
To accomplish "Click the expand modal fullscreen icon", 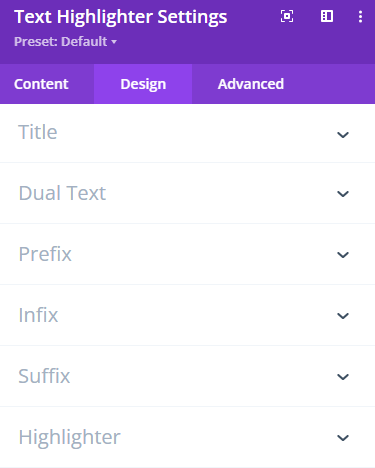I will tap(287, 16).
